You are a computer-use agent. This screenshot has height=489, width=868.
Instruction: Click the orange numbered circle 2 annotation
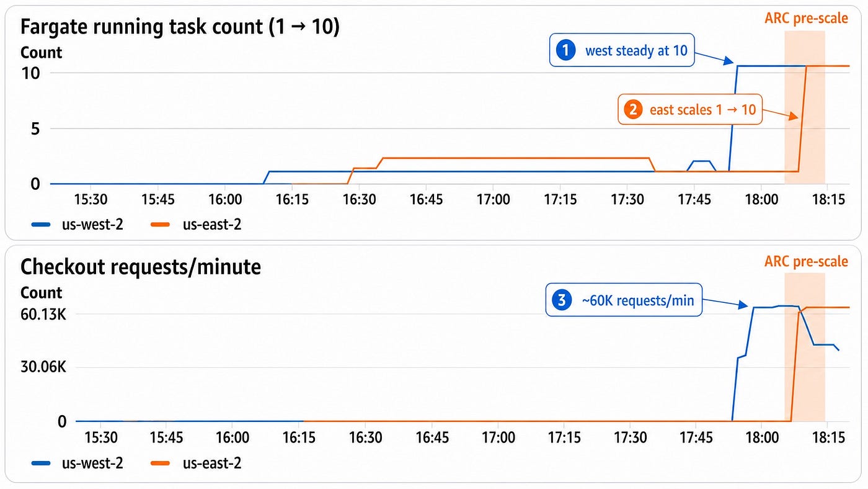point(633,110)
